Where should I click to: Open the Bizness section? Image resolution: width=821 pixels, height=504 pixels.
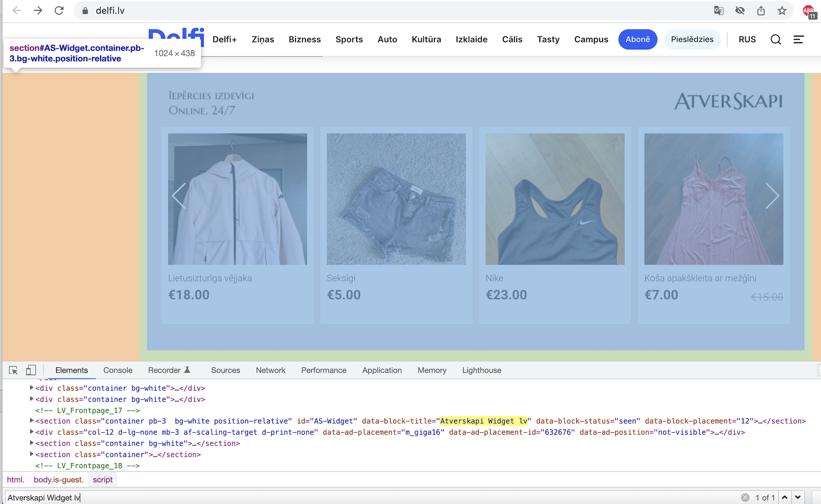pyautogui.click(x=305, y=39)
